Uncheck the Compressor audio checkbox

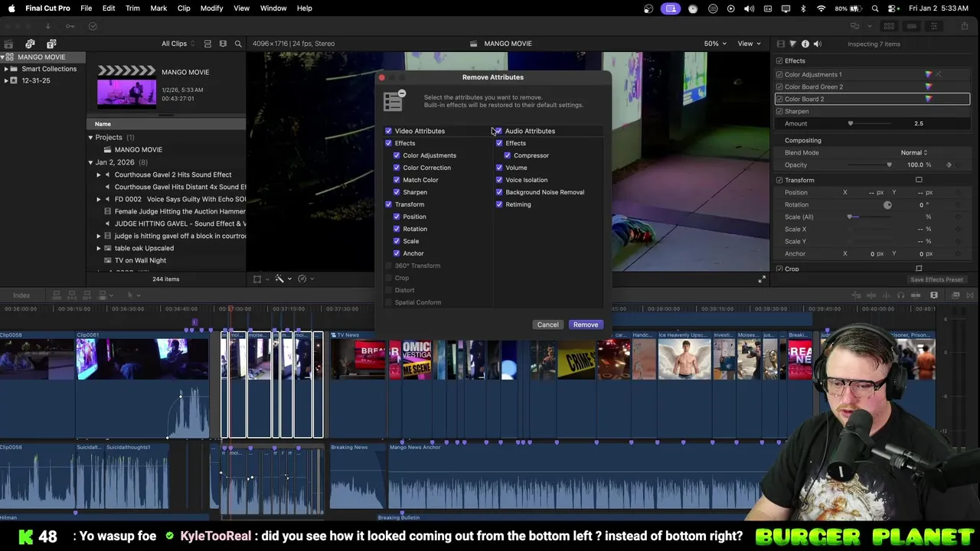tap(508, 155)
